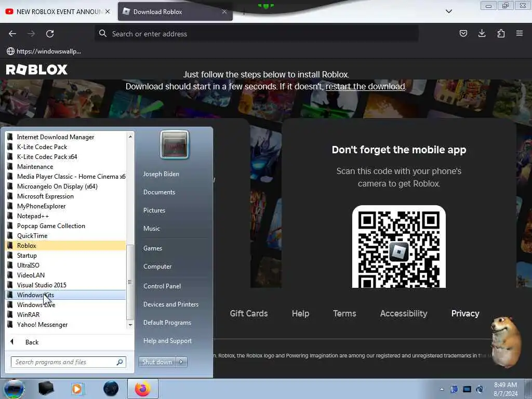Open Documents from the Start menu
The image size is (532, 399).
point(159,192)
